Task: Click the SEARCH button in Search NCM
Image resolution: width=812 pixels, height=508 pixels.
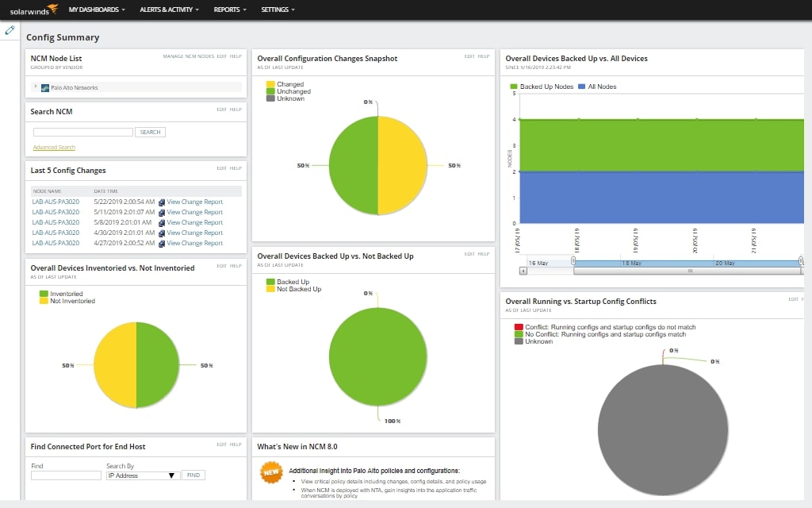Action: pos(150,132)
